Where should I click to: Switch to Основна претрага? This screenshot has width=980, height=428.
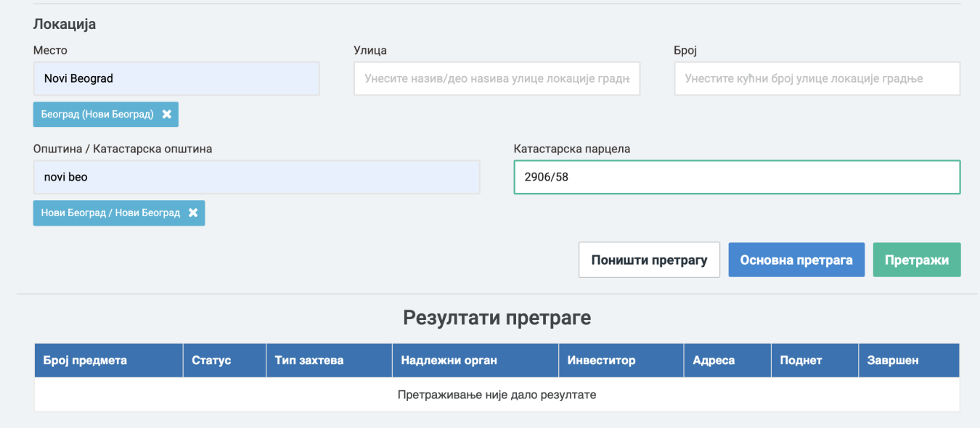pos(796,260)
